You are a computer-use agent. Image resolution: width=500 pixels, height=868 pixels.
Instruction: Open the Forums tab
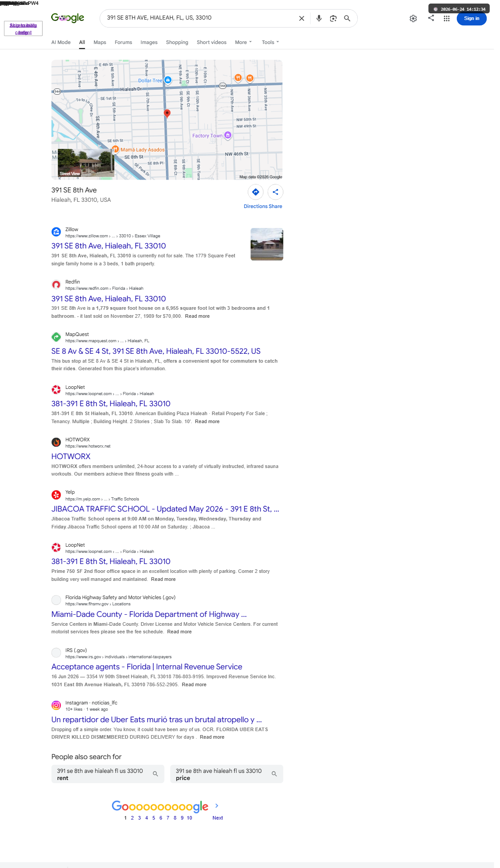123,42
